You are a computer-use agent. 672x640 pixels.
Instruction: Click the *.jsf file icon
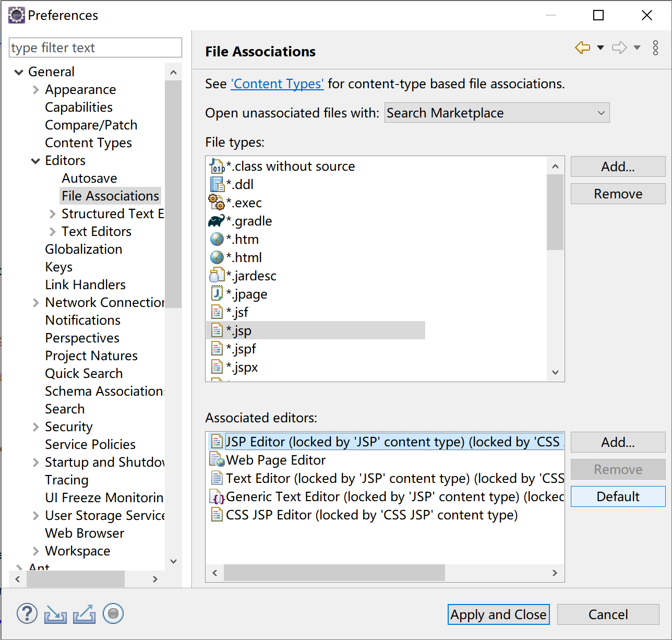click(x=217, y=312)
